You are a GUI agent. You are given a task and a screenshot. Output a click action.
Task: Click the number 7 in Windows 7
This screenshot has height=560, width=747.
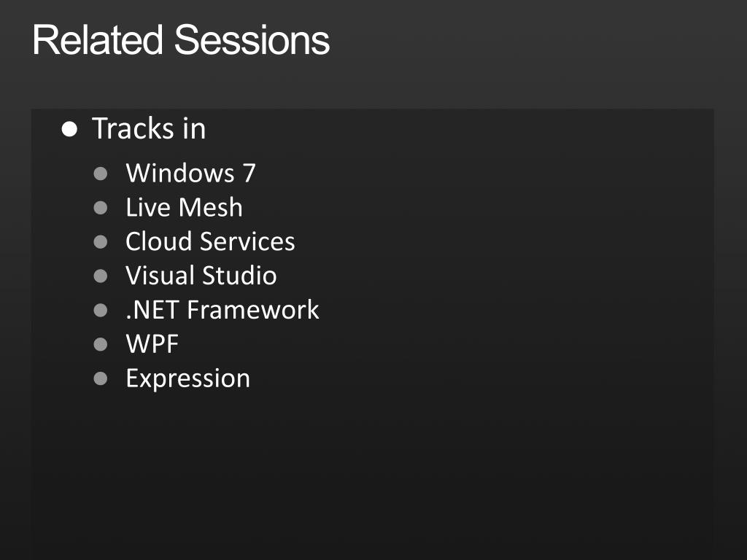click(249, 173)
